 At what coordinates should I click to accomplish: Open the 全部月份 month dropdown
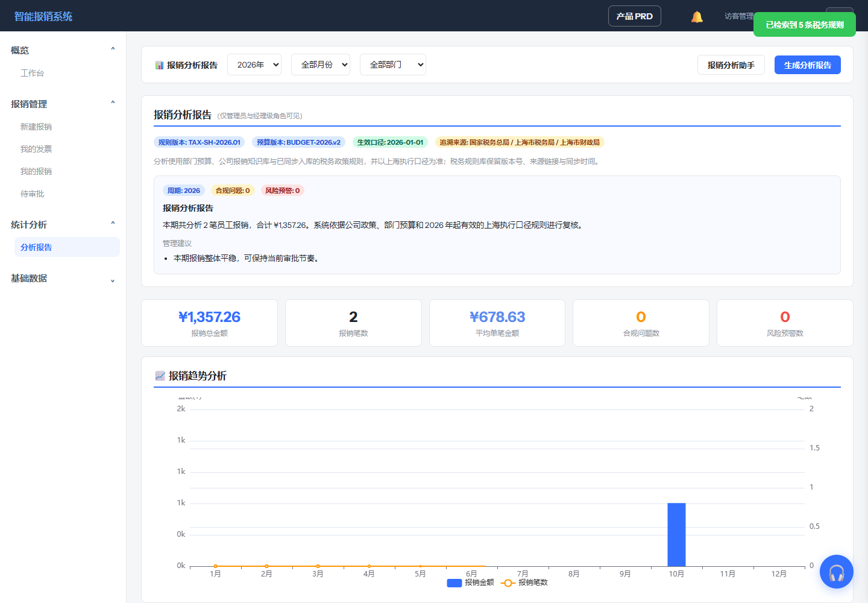[x=321, y=65]
